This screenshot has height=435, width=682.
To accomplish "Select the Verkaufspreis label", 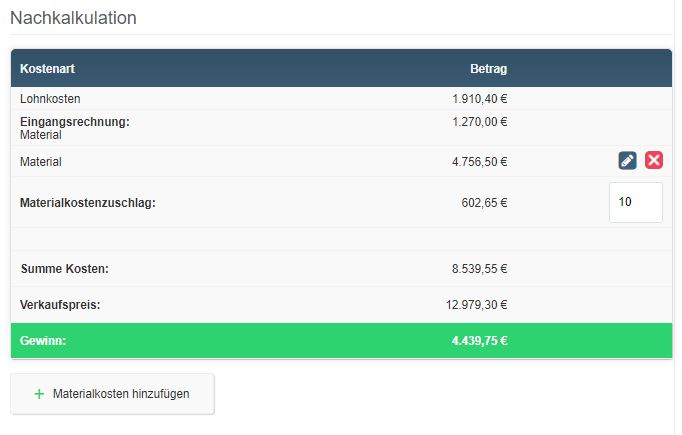I will [60, 305].
